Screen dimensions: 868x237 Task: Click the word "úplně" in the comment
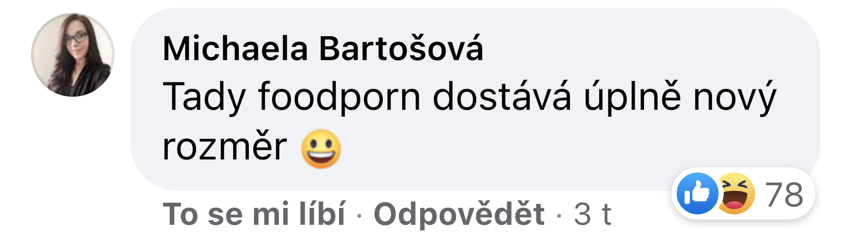point(632,97)
